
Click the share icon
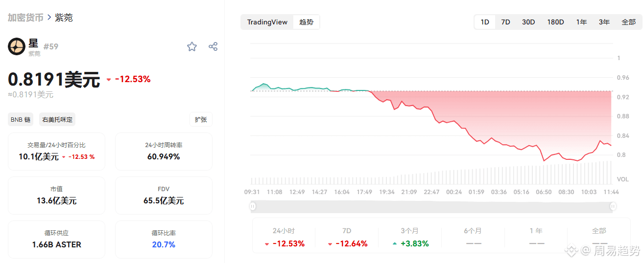coord(213,46)
